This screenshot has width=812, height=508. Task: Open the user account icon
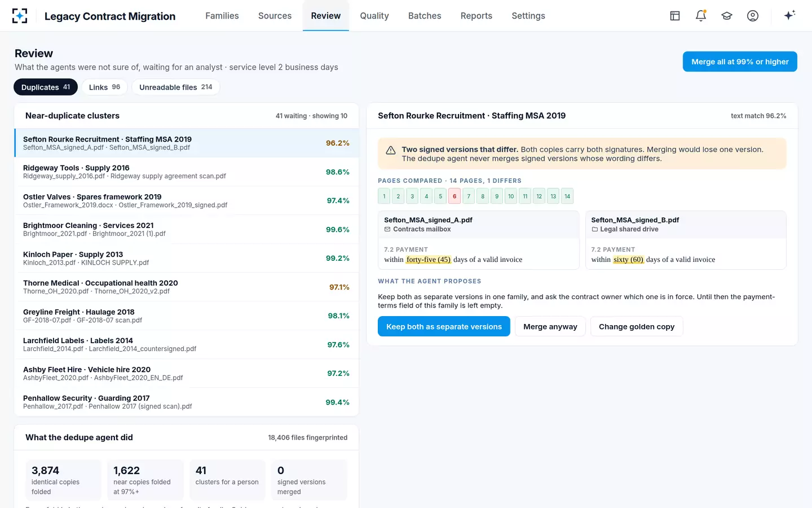[753, 16]
